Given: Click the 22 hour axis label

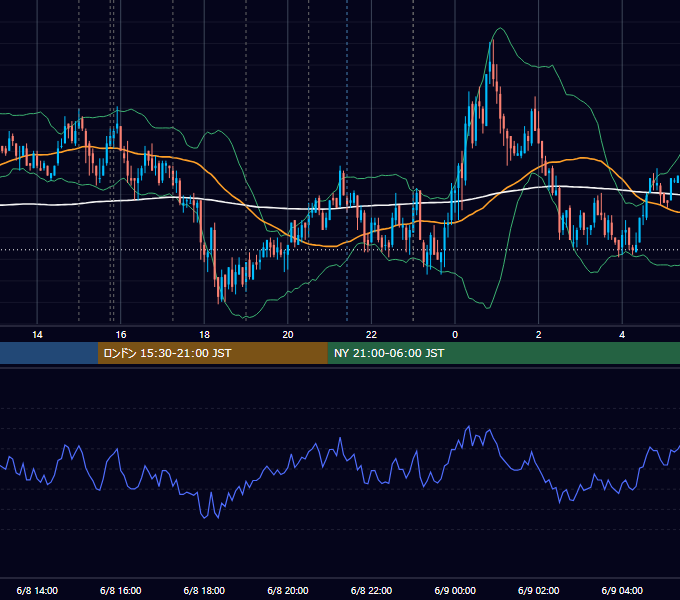Looking at the screenshot, I should point(371,335).
